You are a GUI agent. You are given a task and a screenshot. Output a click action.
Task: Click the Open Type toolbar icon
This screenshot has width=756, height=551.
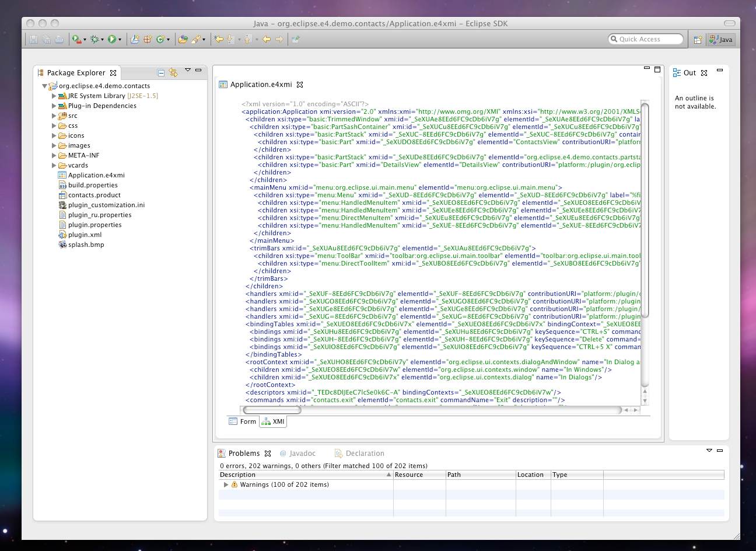click(183, 39)
